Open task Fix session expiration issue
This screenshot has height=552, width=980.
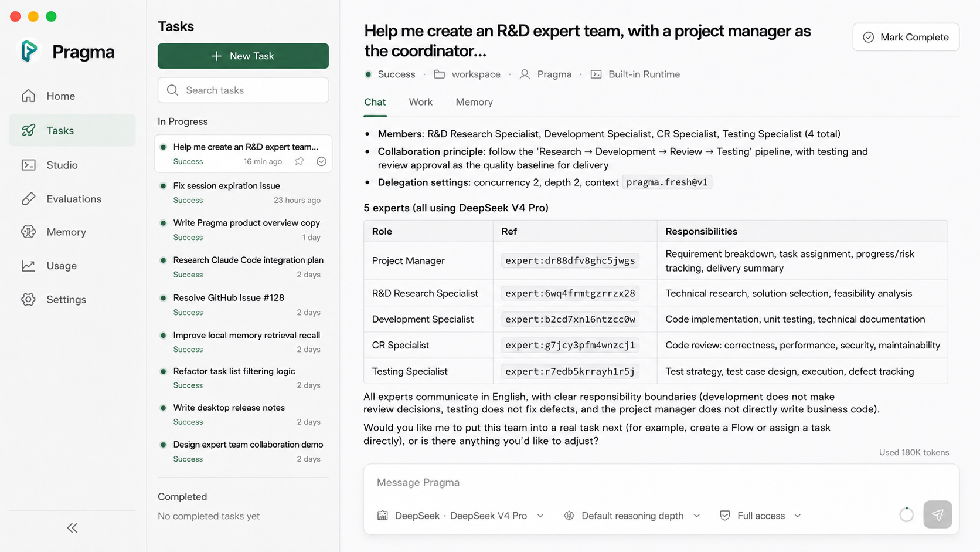tap(243, 192)
